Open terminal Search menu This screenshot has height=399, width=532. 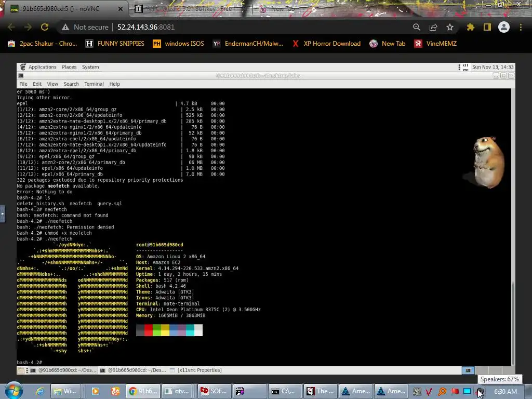tap(71, 84)
